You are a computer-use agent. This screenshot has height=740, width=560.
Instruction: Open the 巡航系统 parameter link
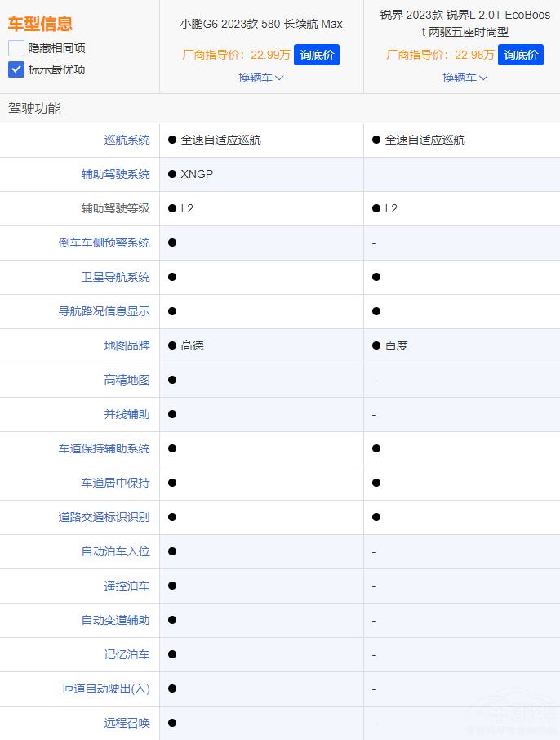pos(127,140)
